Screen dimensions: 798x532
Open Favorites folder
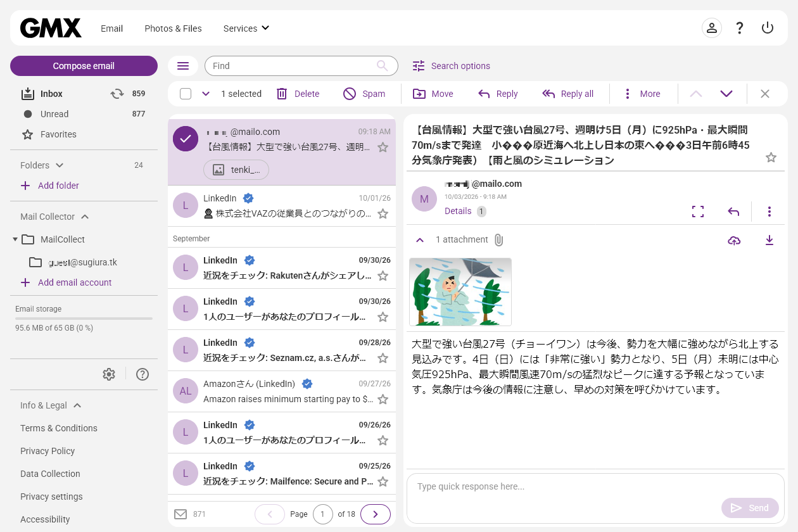click(58, 134)
